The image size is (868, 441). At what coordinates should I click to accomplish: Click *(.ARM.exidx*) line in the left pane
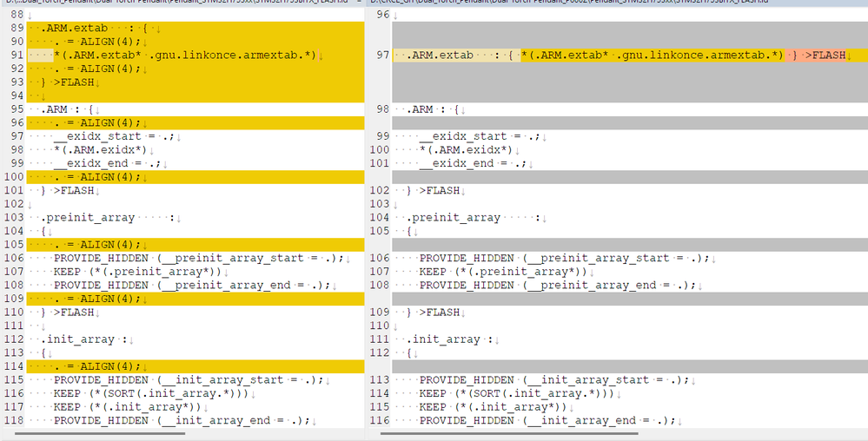pyautogui.click(x=100, y=150)
